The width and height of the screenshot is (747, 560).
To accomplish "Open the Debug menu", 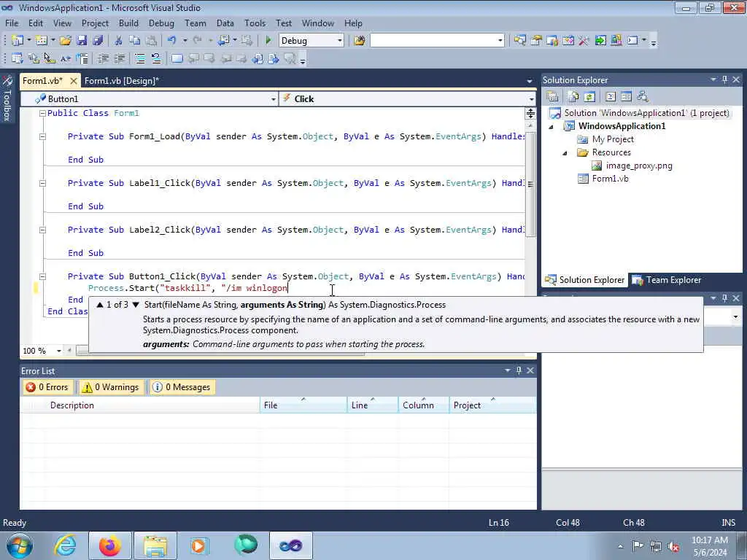I will (161, 23).
